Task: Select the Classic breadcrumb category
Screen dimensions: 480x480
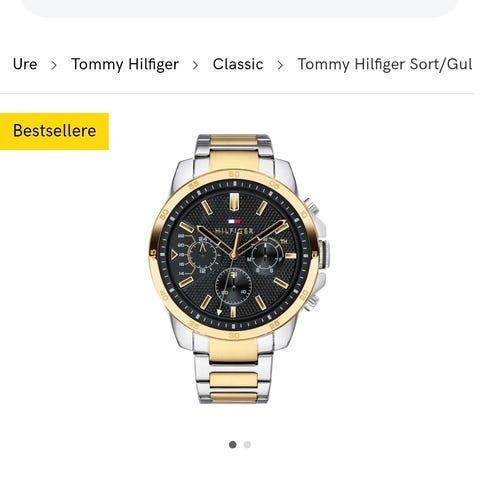Action: pos(238,64)
